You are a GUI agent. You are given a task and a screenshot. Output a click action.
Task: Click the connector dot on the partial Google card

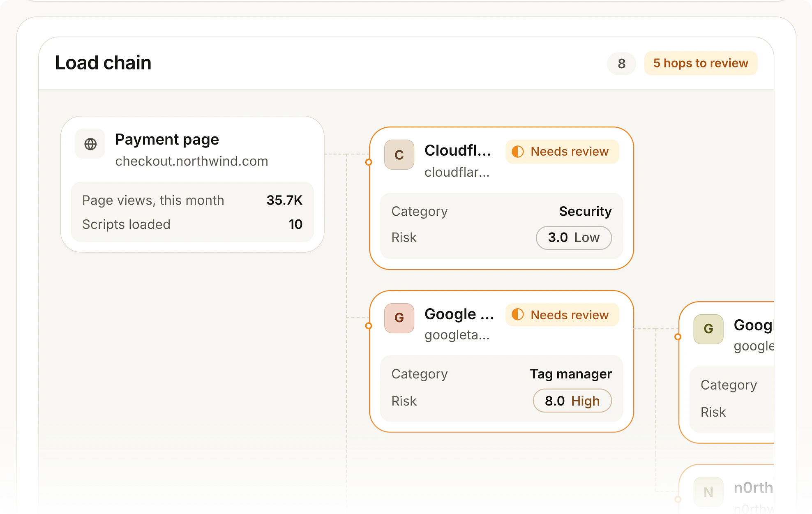point(678,337)
